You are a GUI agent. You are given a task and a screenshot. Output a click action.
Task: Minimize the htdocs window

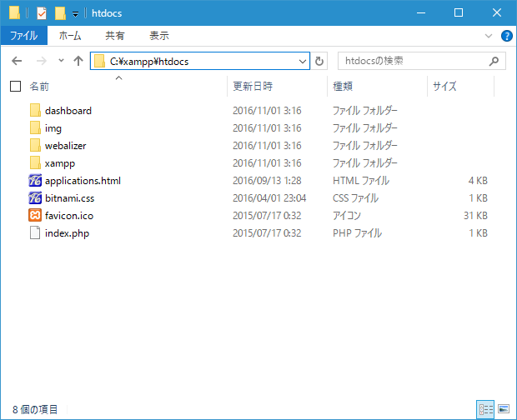(x=421, y=12)
